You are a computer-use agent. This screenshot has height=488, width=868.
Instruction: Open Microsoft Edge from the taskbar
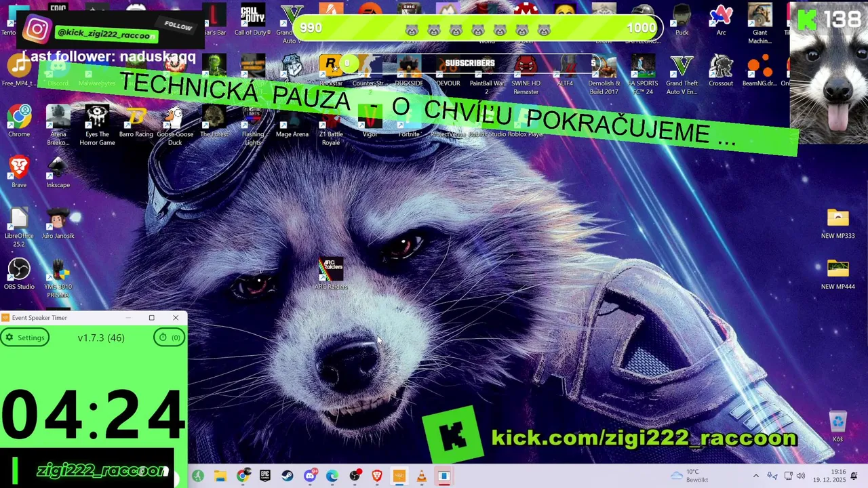click(x=332, y=476)
